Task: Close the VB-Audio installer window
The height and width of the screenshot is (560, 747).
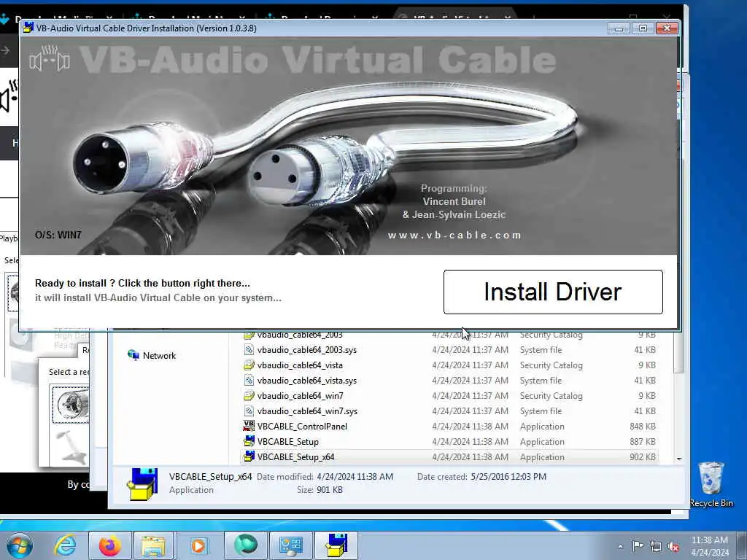Action: click(667, 28)
